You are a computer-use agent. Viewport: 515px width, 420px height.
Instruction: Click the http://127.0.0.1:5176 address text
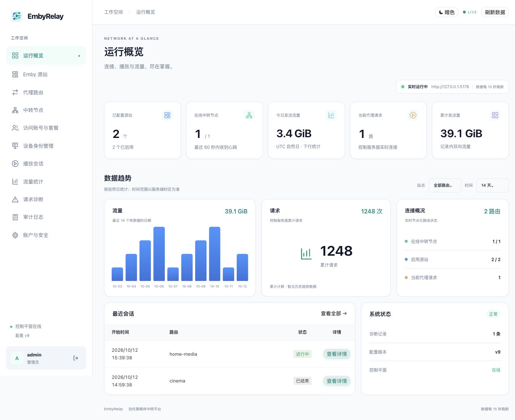[x=450, y=87]
